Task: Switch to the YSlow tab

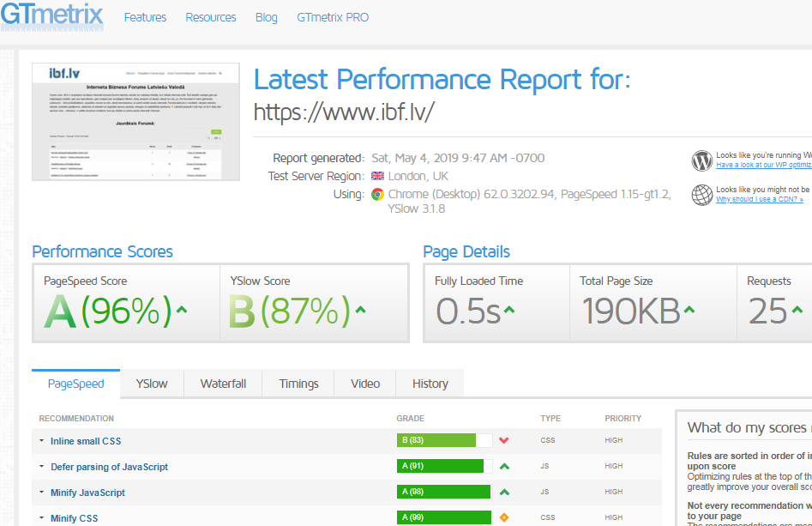Action: (152, 384)
